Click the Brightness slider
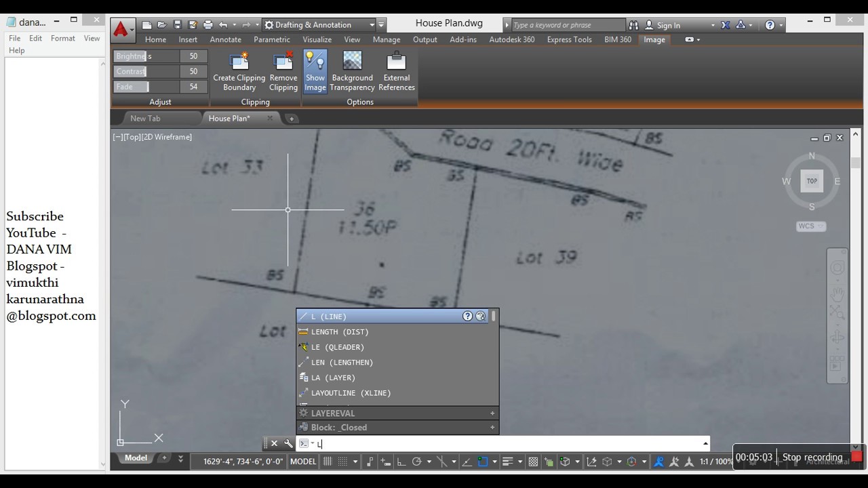Screen dimensions: 868x488 pyautogui.click(x=146, y=56)
